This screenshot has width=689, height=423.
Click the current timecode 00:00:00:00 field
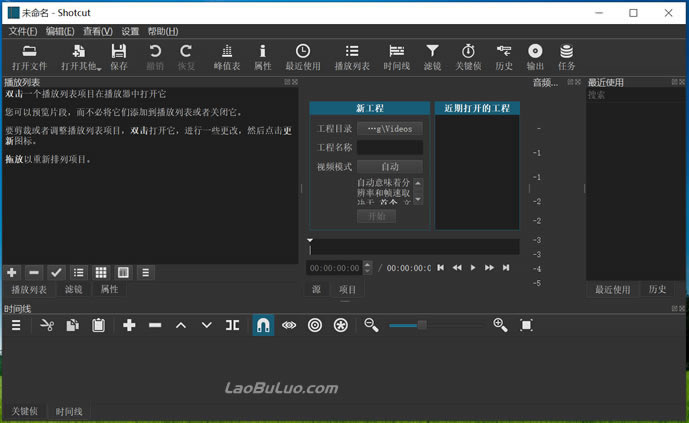[335, 268]
